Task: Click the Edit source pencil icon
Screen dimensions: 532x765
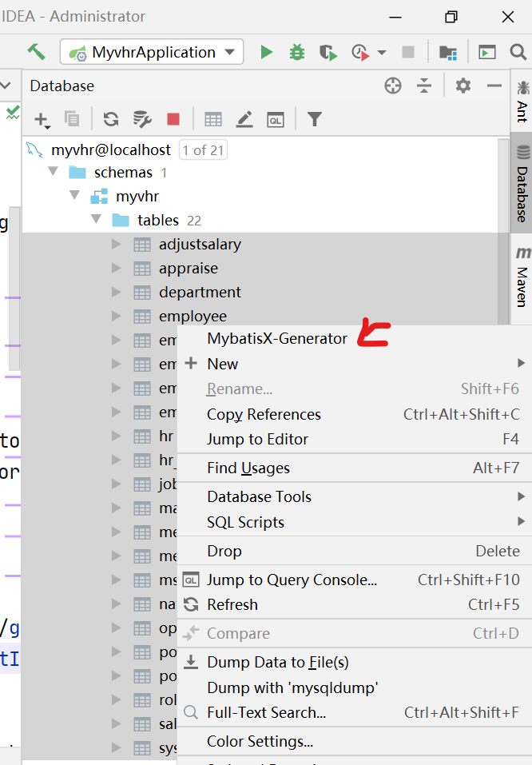Action: pos(244,119)
